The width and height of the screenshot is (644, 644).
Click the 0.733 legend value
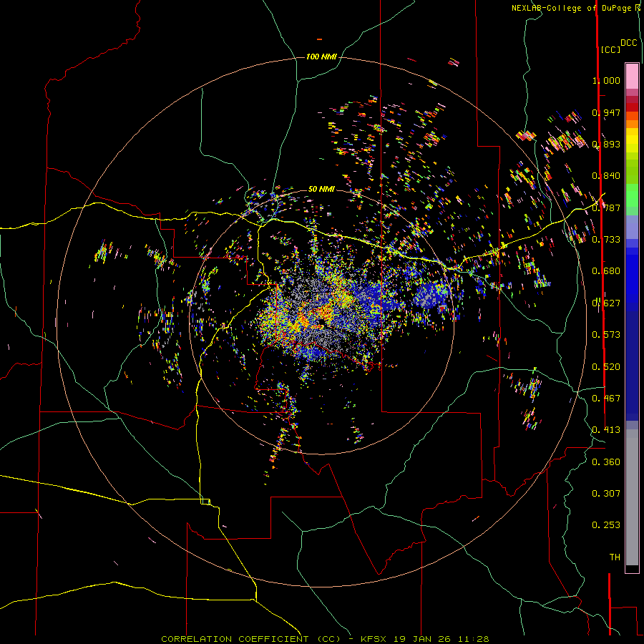[606, 240]
